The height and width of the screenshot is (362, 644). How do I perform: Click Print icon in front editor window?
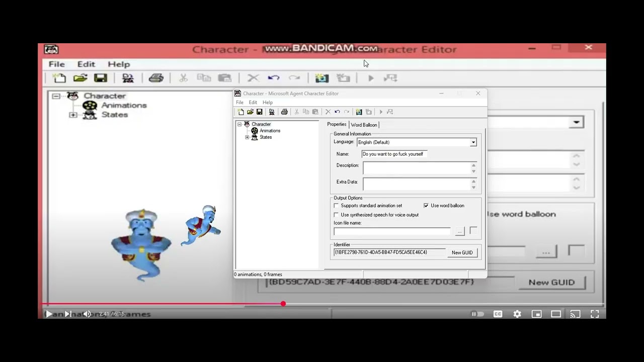coord(284,112)
